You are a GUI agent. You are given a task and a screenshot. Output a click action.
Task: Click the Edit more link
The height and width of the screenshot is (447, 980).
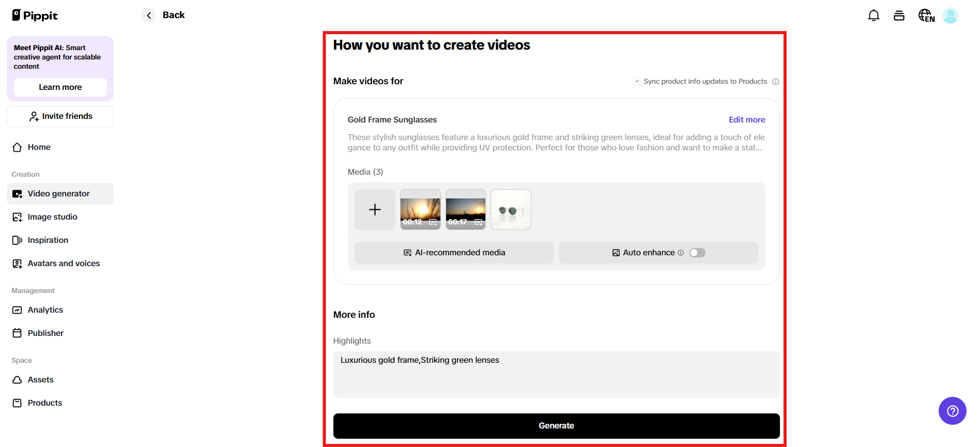click(x=747, y=120)
